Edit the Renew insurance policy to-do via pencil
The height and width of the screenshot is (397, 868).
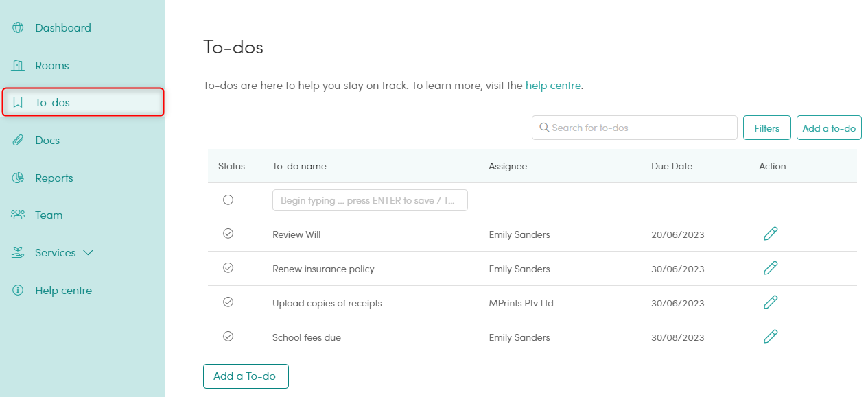tap(771, 268)
